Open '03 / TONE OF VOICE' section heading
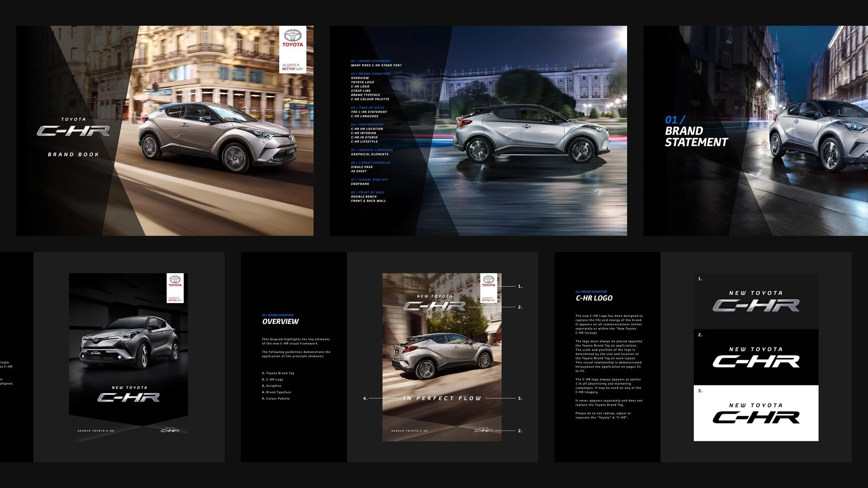This screenshot has height=488, width=868. click(367, 108)
